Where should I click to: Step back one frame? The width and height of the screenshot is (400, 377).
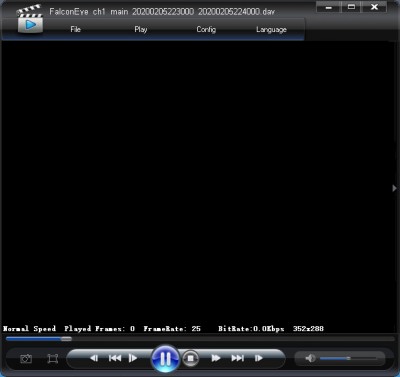[x=94, y=358]
